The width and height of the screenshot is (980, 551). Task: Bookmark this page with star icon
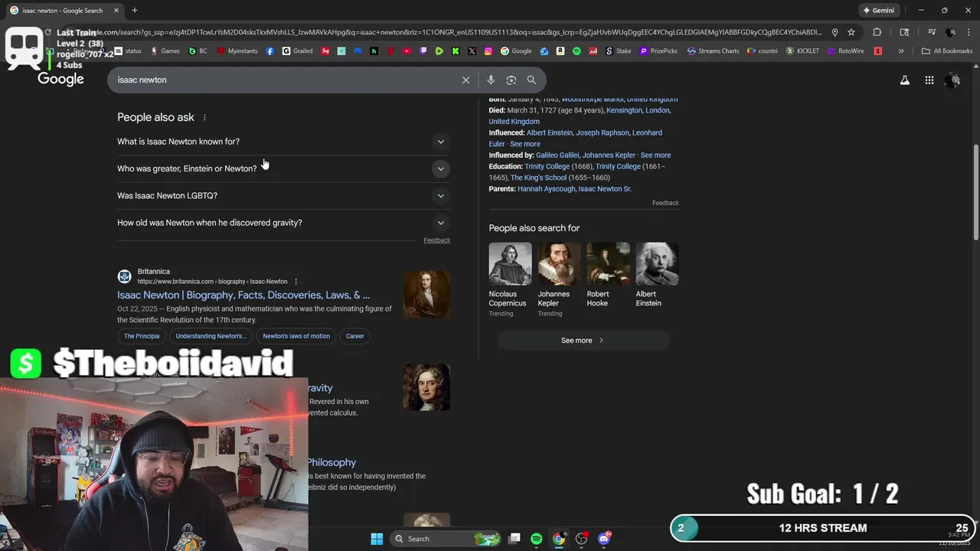pos(851,32)
